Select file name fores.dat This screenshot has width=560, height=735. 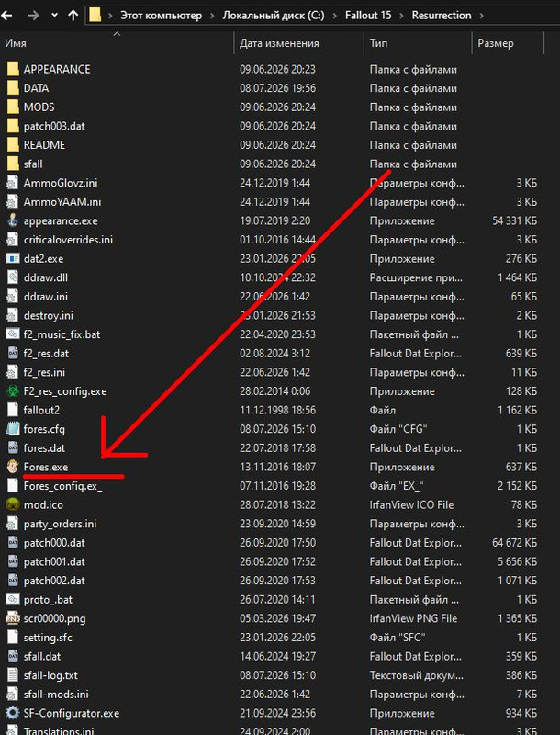[x=44, y=448]
